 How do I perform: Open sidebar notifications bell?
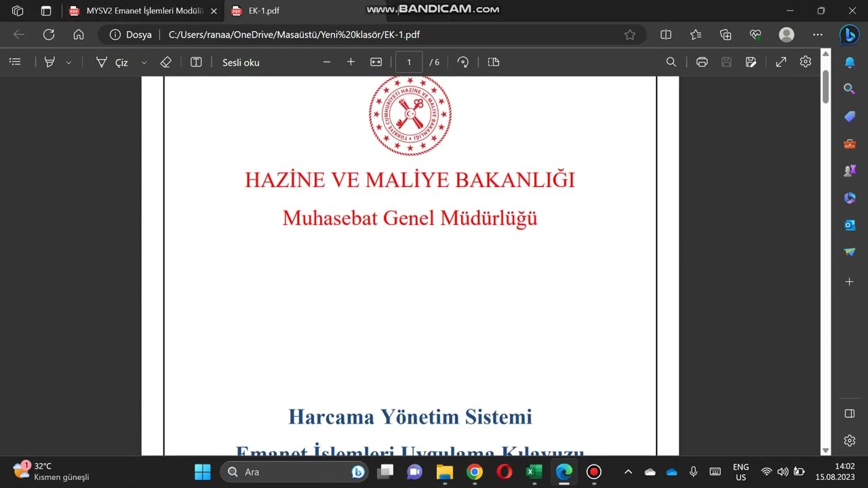click(x=850, y=62)
